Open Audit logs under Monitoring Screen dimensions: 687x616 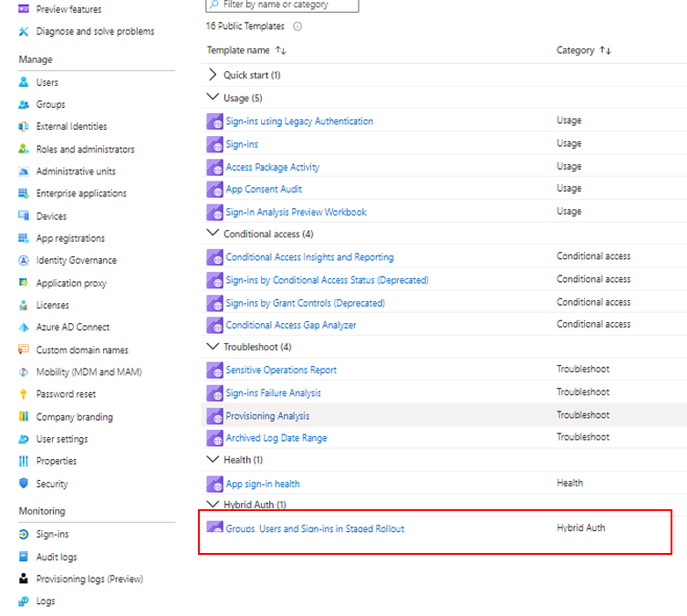coord(57,557)
